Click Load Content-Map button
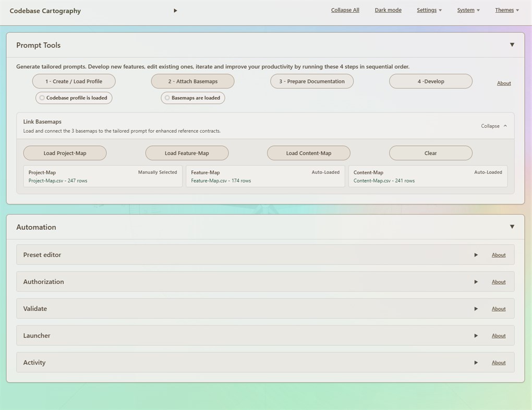 309,153
